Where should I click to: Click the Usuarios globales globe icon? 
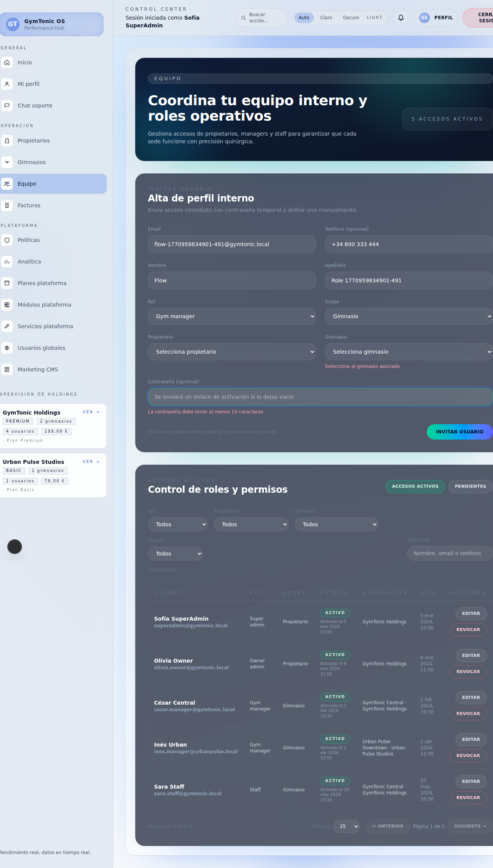[x=7, y=348]
